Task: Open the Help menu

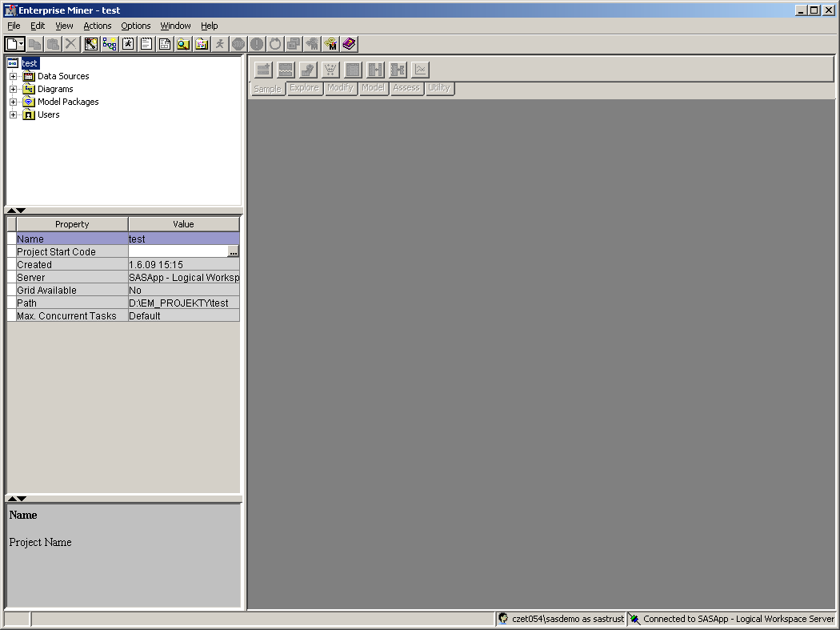Action: (210, 26)
